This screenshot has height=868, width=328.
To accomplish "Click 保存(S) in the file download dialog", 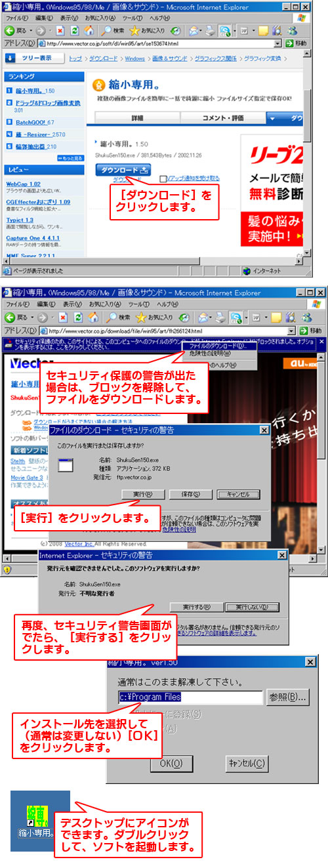I will [190, 493].
